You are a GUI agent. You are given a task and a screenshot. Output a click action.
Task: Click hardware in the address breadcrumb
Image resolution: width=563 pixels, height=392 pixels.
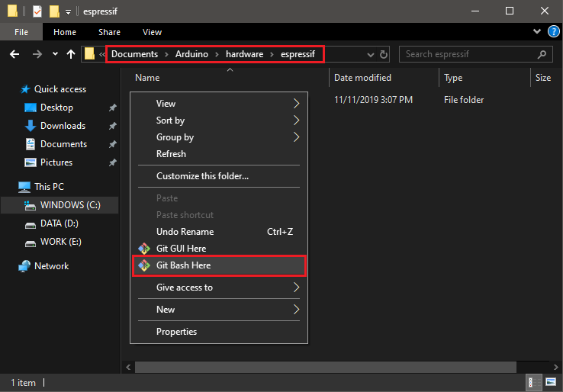(245, 54)
